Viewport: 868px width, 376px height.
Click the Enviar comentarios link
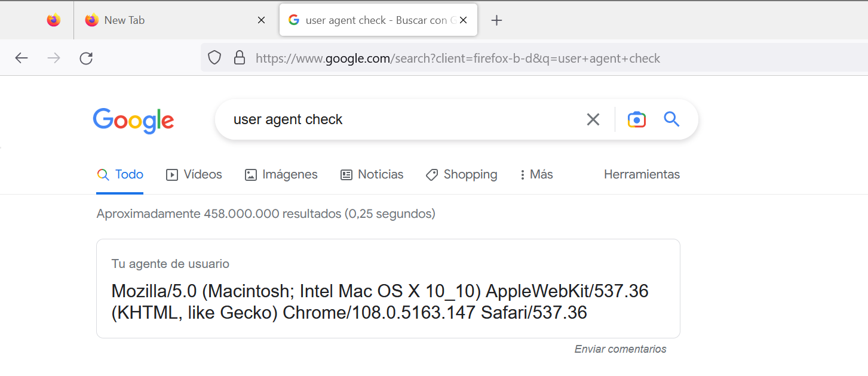click(620, 349)
